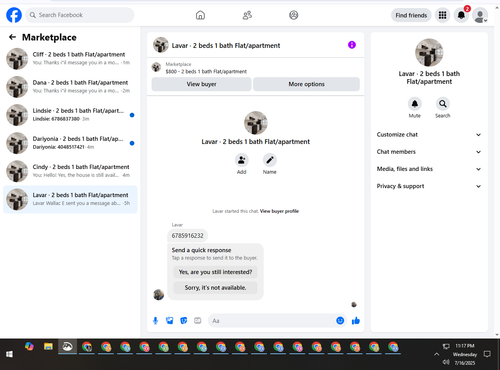The height and width of the screenshot is (370, 500).
Task: Click the taskbar clock showing 11:17 PM
Action: tap(465, 346)
